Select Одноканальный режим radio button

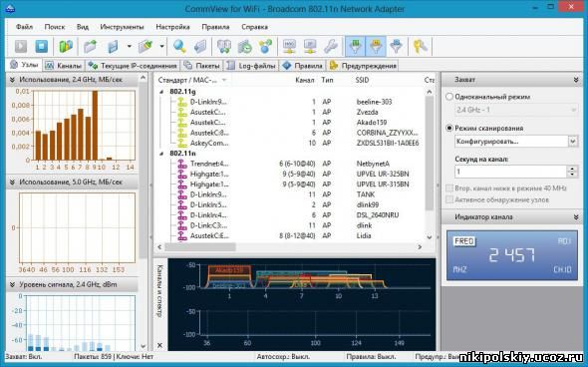[449, 97]
